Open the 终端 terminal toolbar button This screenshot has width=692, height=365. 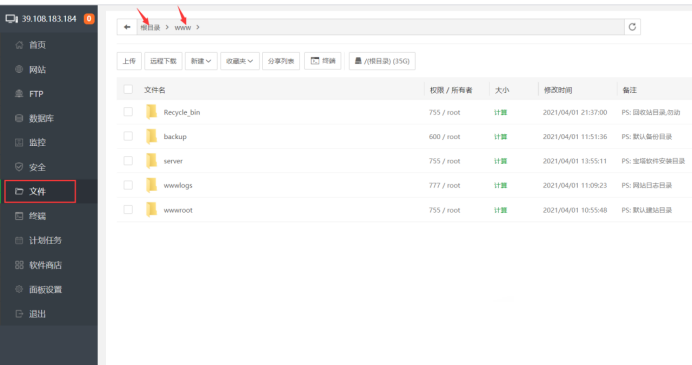tap(323, 61)
